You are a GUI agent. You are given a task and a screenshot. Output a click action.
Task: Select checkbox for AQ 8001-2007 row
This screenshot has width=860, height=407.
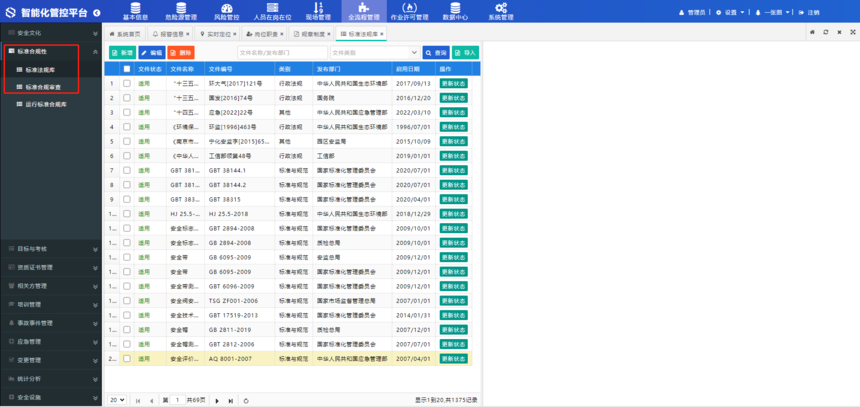tap(127, 358)
